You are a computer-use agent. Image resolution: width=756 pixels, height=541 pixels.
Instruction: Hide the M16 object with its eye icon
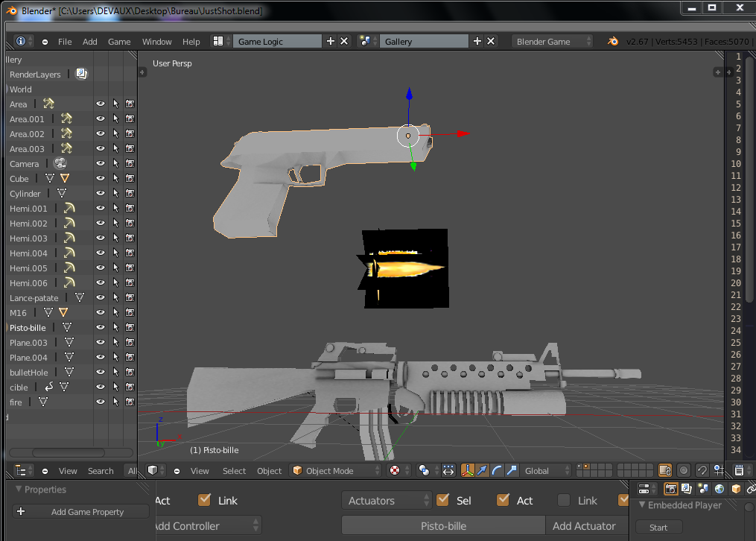[x=101, y=312]
